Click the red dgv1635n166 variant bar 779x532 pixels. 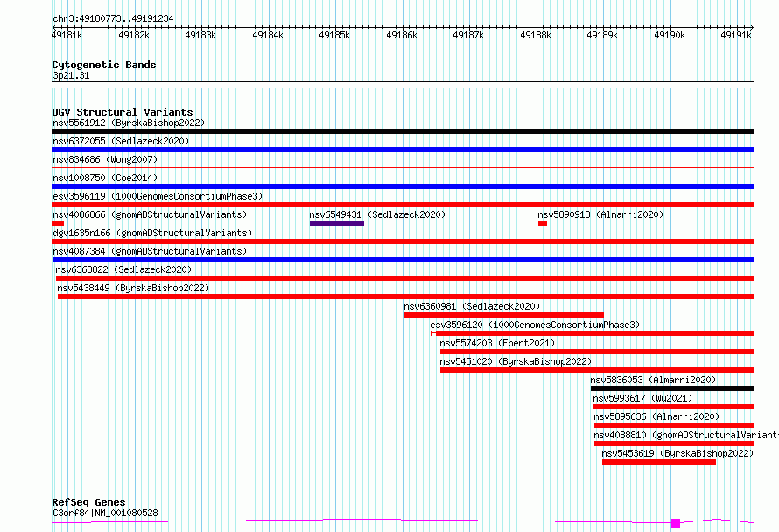tap(403, 241)
